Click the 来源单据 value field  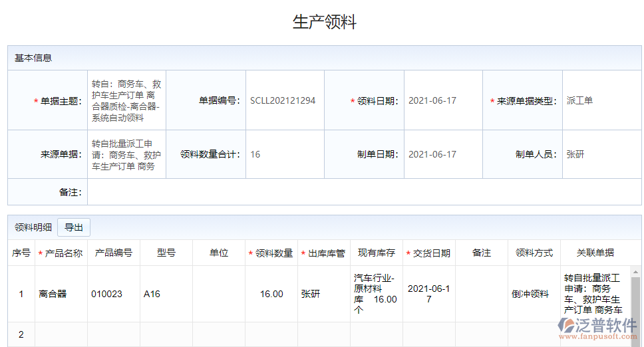(126, 155)
